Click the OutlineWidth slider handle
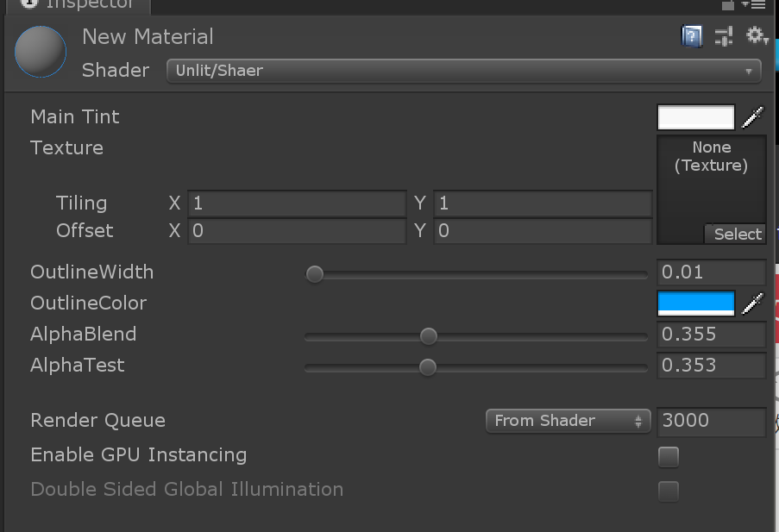The width and height of the screenshot is (779, 532). (315, 274)
